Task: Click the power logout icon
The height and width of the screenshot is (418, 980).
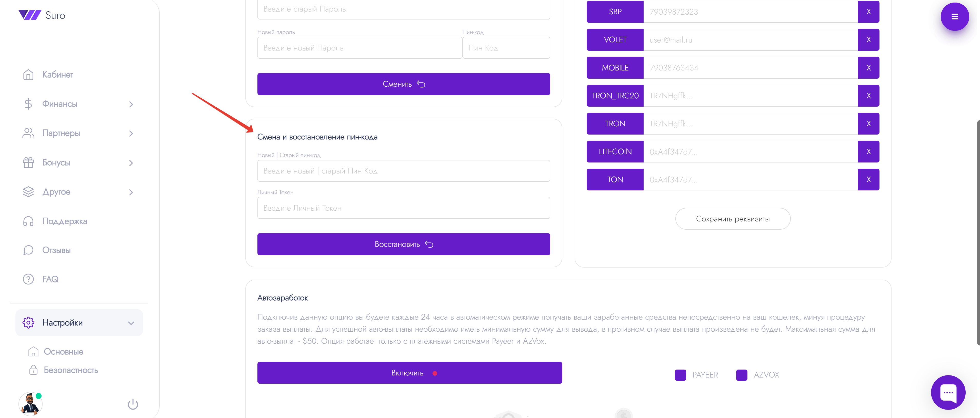Action: (x=133, y=404)
